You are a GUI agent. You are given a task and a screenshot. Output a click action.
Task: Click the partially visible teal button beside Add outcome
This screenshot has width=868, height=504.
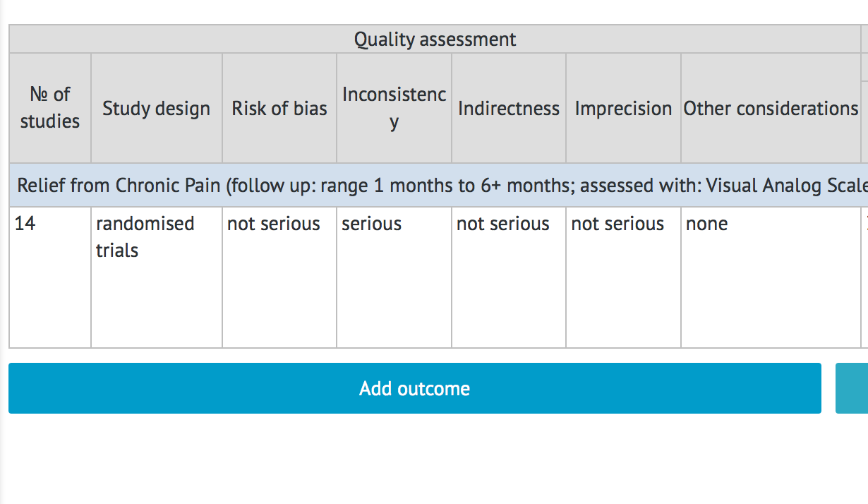coord(852,388)
